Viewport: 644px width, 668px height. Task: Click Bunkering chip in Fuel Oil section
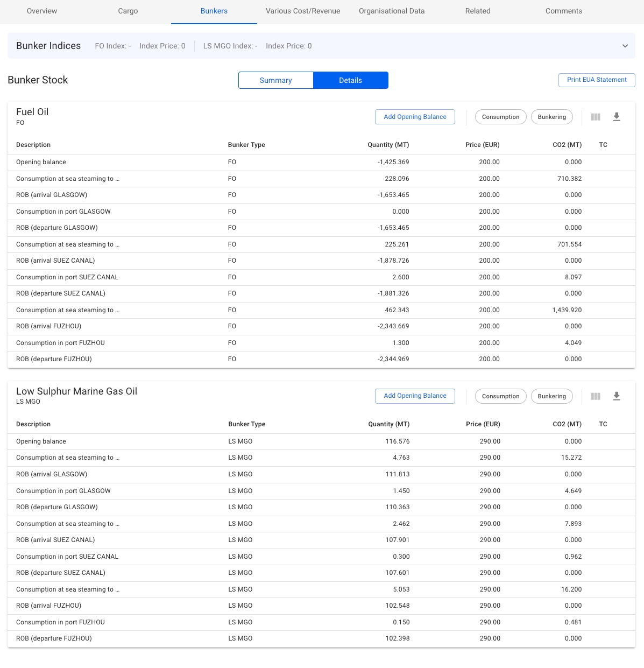pos(551,117)
